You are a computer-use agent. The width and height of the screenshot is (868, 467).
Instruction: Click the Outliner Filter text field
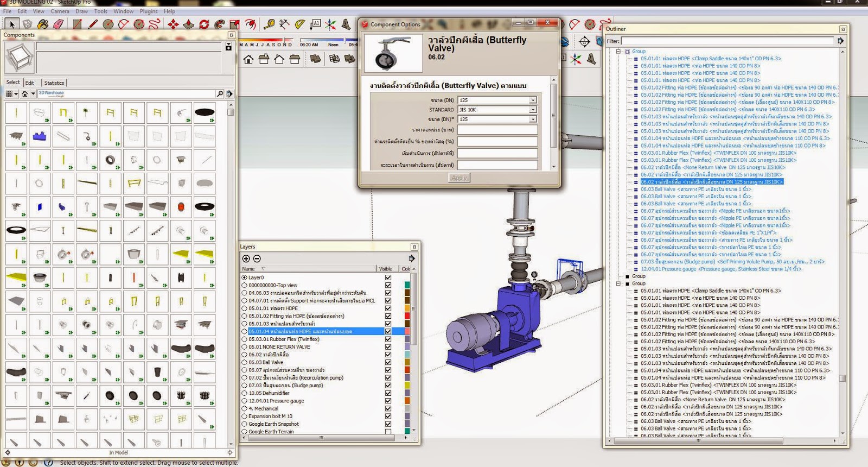(x=727, y=41)
